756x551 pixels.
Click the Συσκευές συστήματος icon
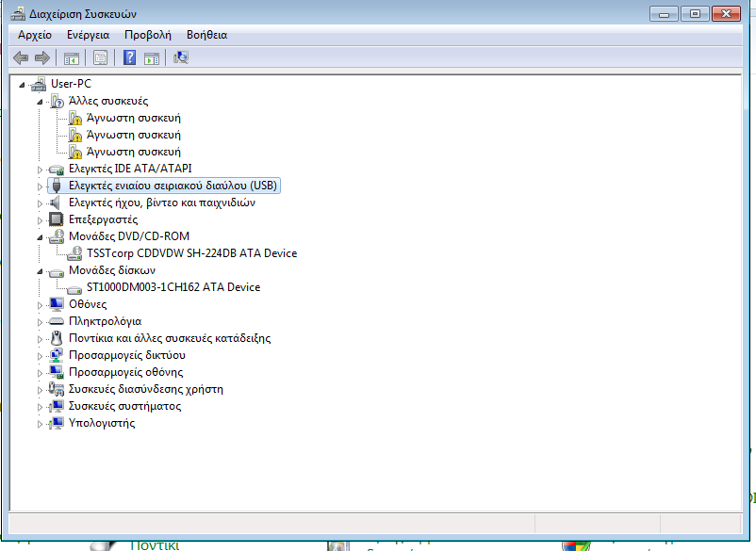pyautogui.click(x=57, y=406)
